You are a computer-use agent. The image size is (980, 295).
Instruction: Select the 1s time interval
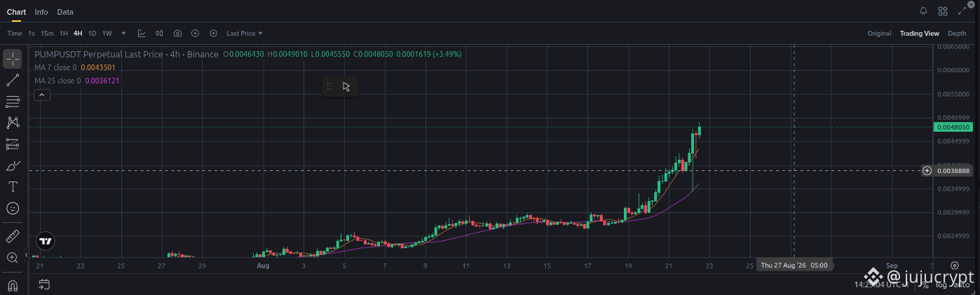click(x=32, y=33)
